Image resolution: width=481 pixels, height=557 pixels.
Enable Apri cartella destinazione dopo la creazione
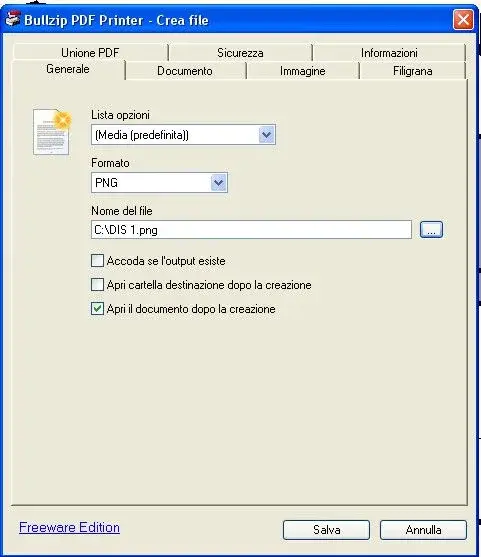(97, 285)
